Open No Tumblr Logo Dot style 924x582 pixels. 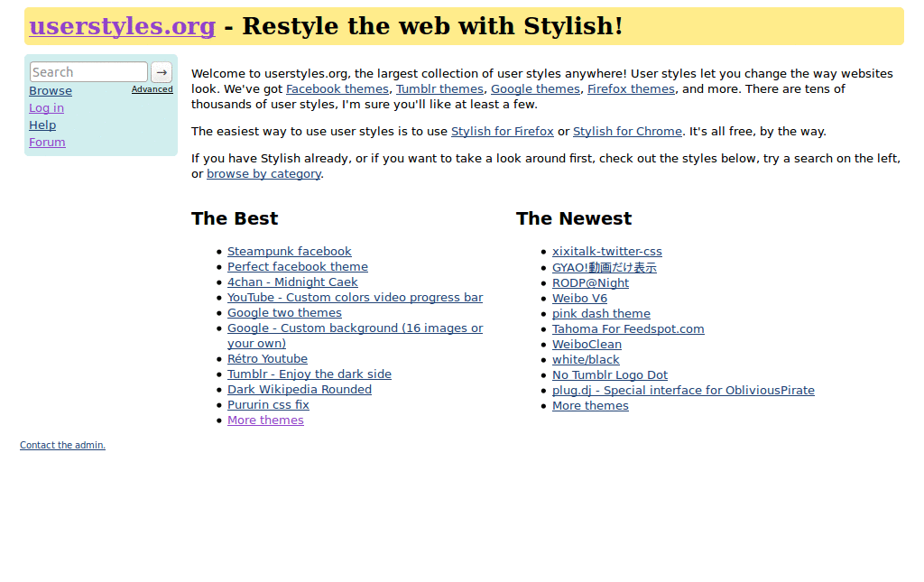(610, 374)
